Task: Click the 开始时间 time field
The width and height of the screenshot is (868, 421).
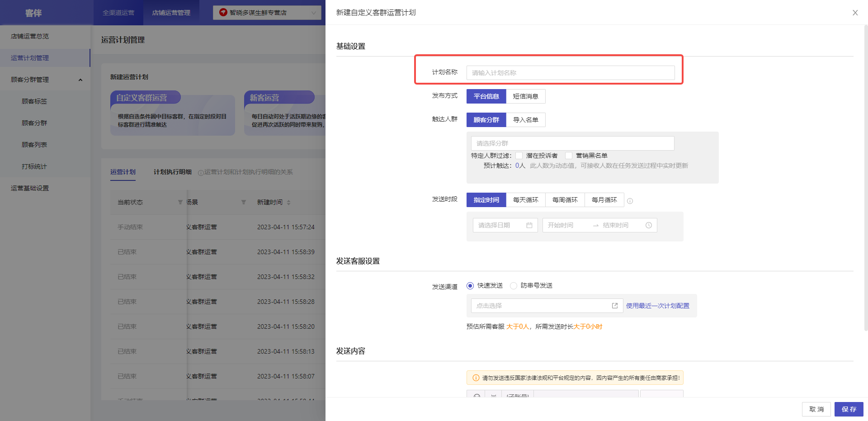Action: coord(566,225)
